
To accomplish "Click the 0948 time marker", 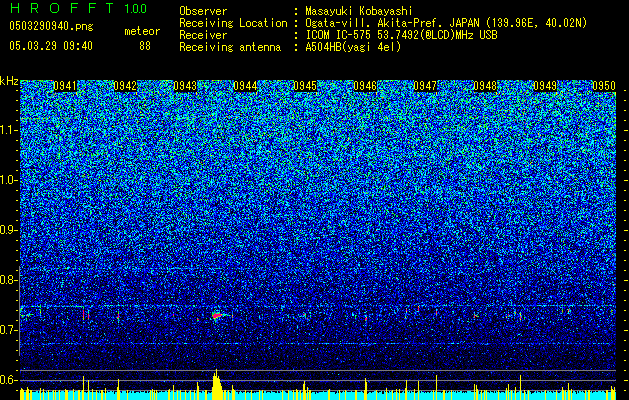I will point(485,86).
